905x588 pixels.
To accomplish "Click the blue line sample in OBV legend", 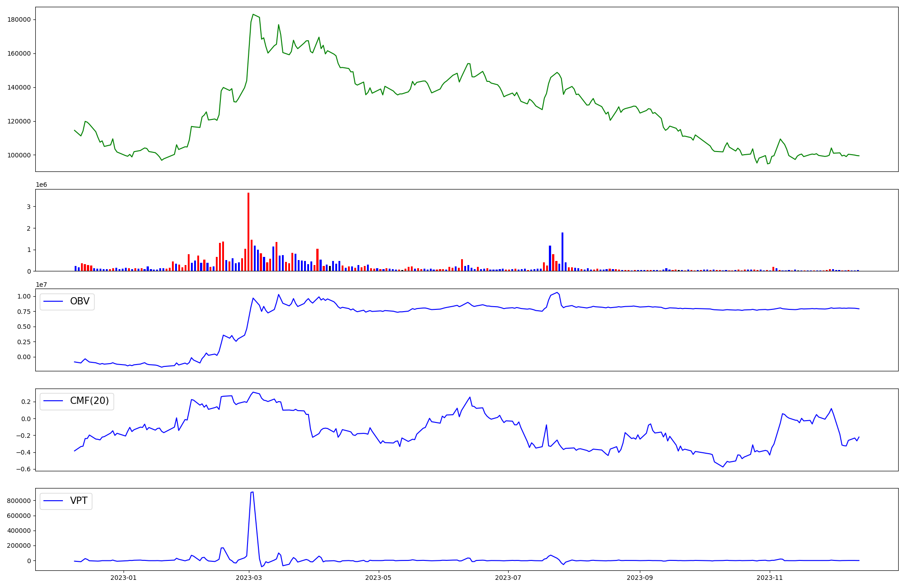I will 53,302.
